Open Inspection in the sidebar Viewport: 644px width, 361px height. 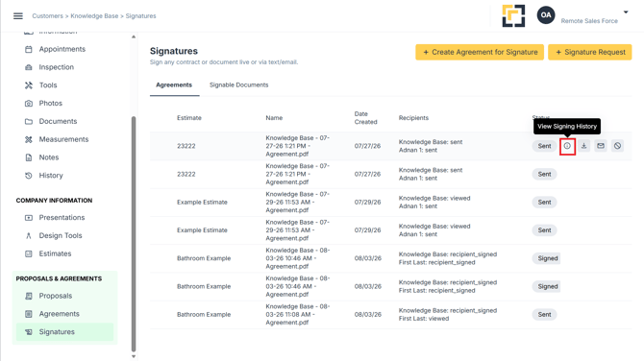click(x=57, y=67)
